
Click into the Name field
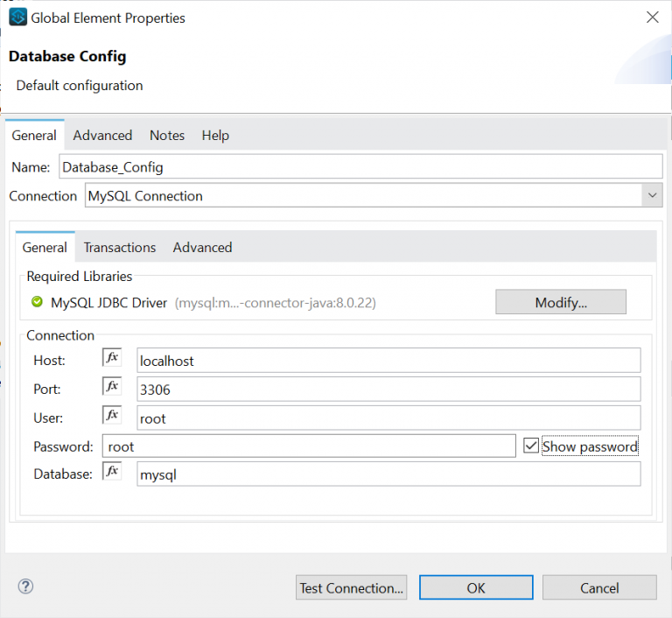tap(360, 166)
